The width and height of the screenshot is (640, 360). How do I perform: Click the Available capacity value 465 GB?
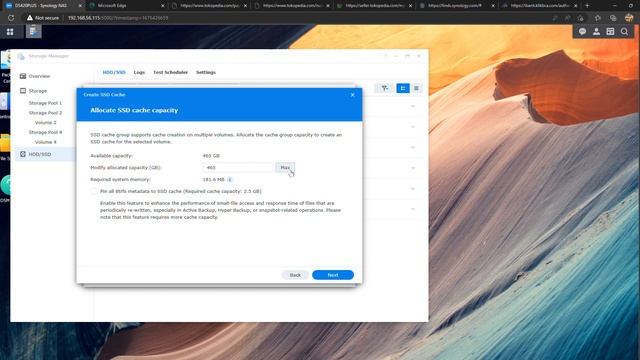tap(211, 156)
